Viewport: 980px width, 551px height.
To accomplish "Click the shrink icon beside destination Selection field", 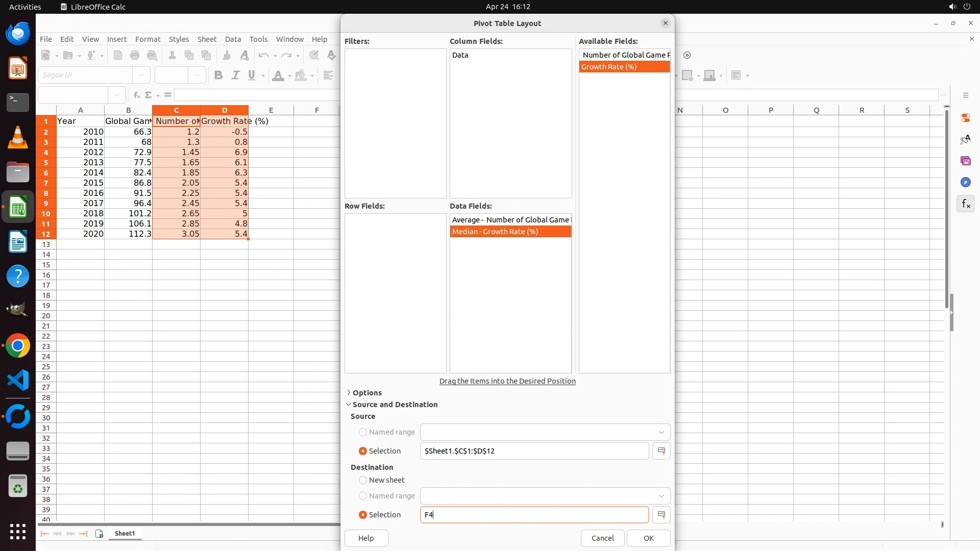I will (x=661, y=515).
